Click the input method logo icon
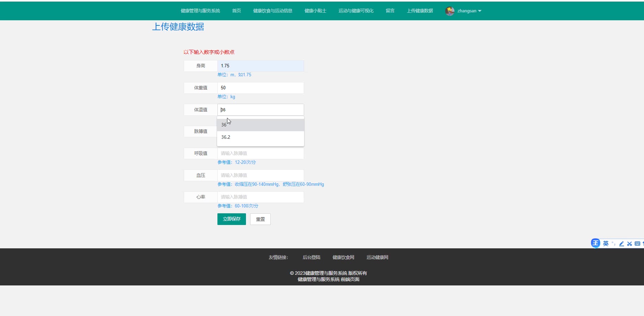This screenshot has width=644, height=316. (595, 243)
